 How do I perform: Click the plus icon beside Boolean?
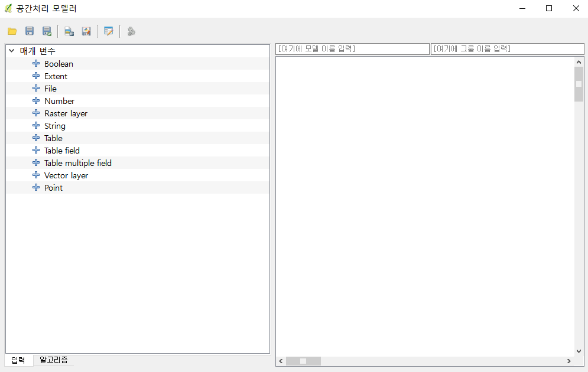point(36,63)
